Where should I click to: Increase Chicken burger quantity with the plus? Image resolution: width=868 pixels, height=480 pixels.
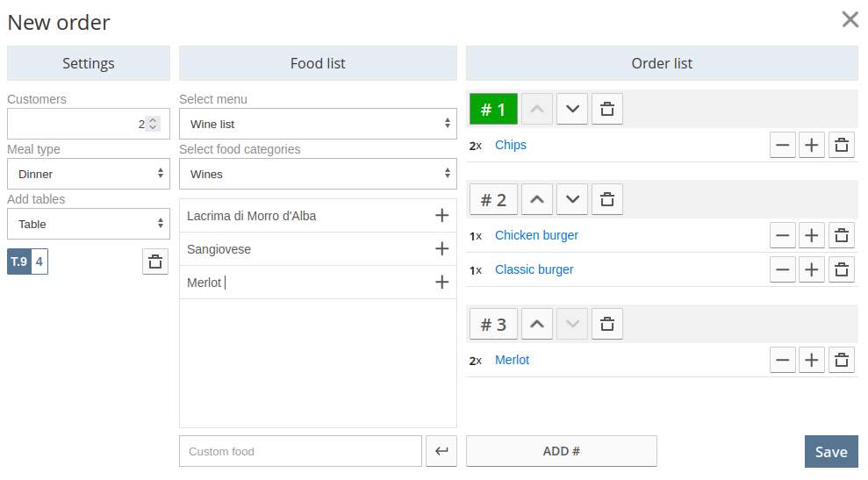812,235
